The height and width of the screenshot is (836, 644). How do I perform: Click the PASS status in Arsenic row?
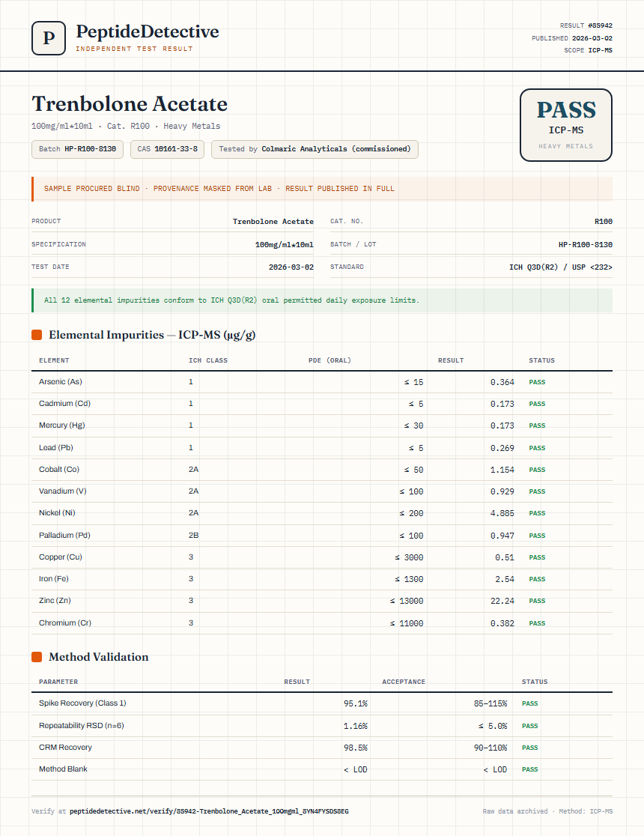pos(537,382)
